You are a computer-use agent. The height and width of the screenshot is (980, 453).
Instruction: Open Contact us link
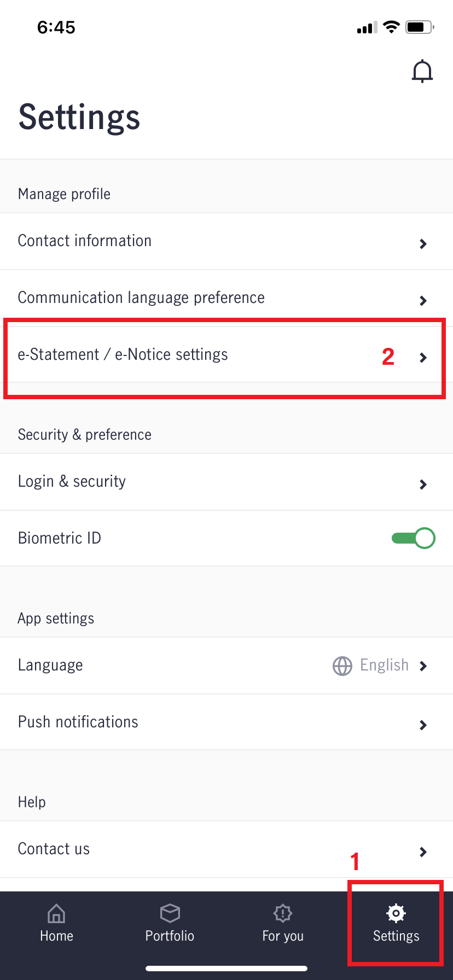click(226, 849)
